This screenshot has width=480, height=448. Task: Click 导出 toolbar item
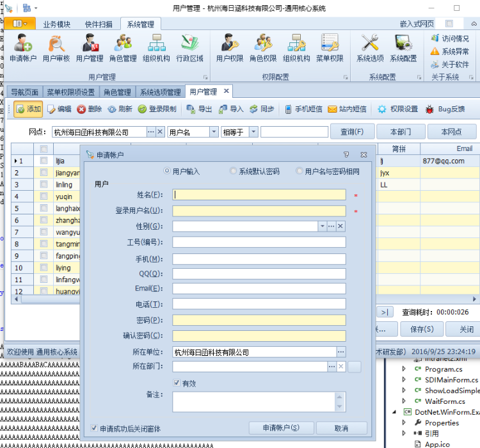(x=199, y=109)
